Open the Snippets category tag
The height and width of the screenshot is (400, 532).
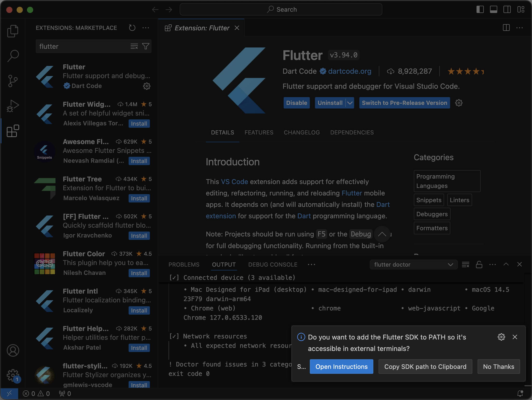[x=429, y=200]
